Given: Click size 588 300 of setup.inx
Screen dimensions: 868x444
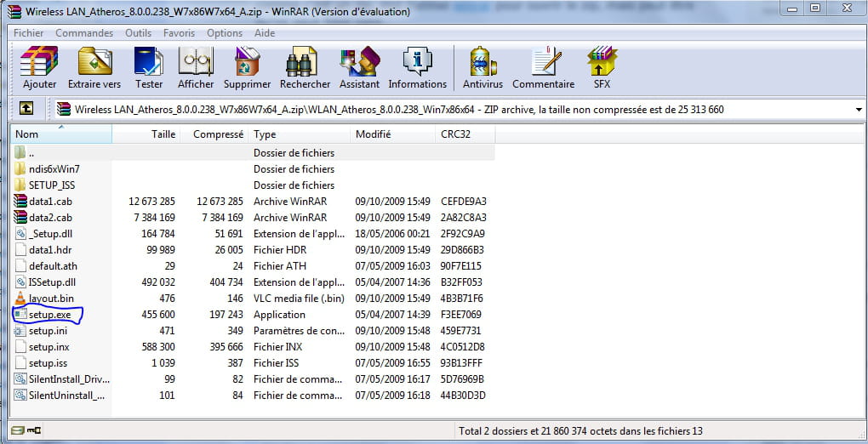Looking at the screenshot, I should [158, 347].
